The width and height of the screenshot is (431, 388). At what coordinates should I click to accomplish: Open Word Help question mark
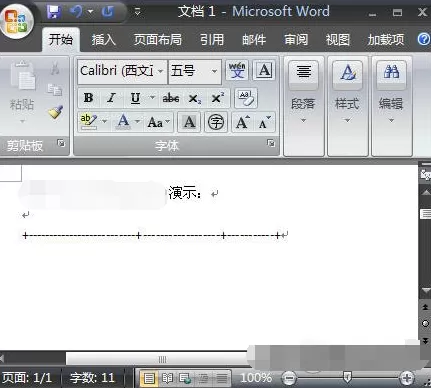tap(424, 39)
